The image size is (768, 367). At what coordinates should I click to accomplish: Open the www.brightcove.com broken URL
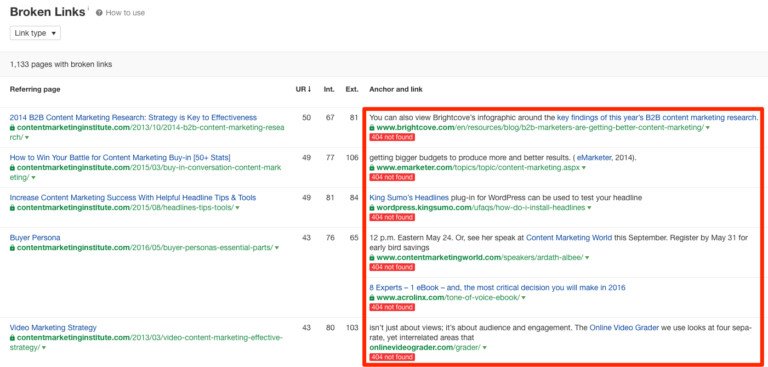pyautogui.click(x=540, y=127)
